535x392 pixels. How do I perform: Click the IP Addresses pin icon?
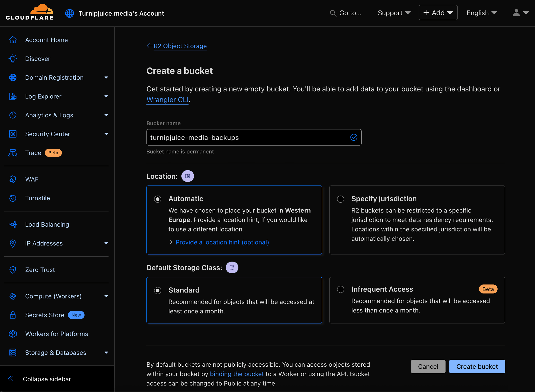click(13, 243)
